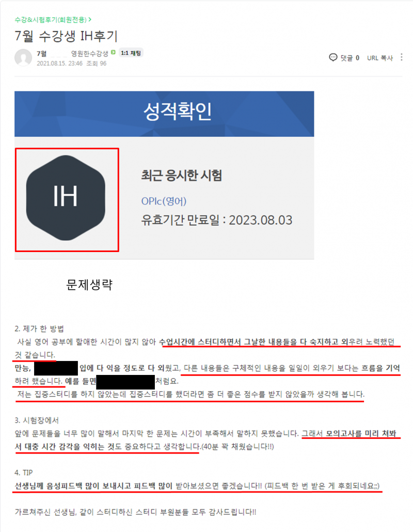Screen dimensions: 413x532
Task: Click the 유효기간 만료일 2023.08.03 line
Action: click(x=217, y=220)
